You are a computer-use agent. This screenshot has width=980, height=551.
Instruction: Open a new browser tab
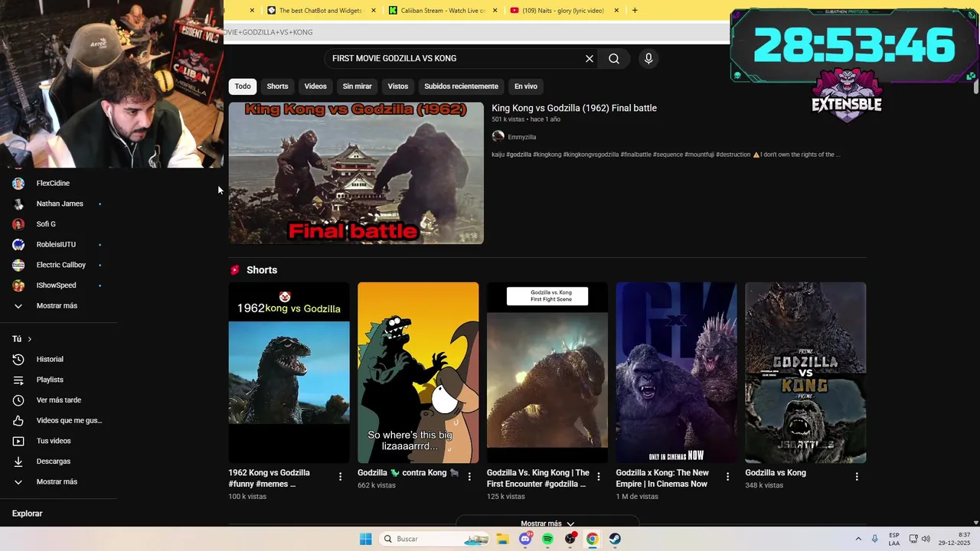[x=635, y=11]
